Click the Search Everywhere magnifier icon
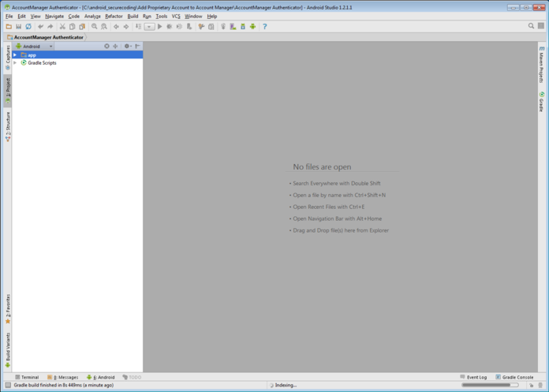The height and width of the screenshot is (392, 549). point(531,26)
